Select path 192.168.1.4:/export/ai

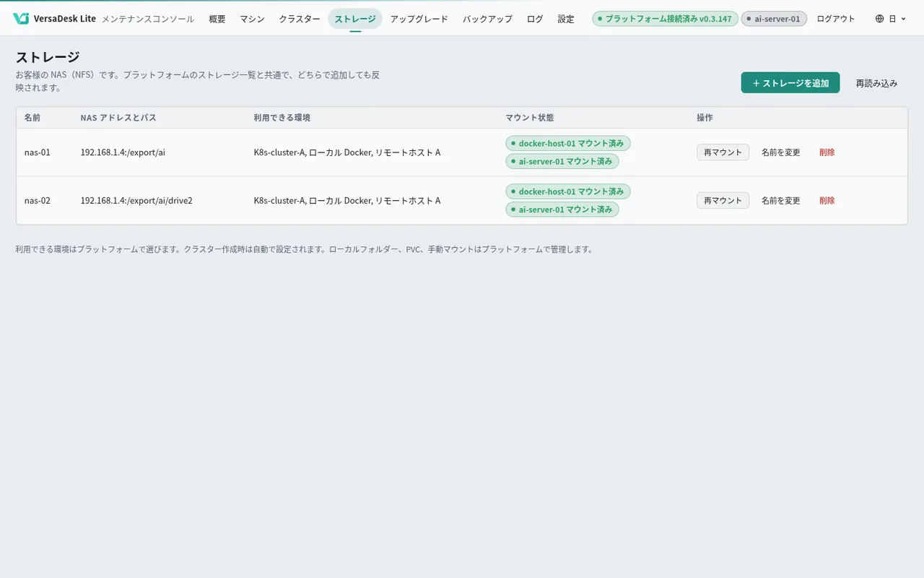(123, 152)
